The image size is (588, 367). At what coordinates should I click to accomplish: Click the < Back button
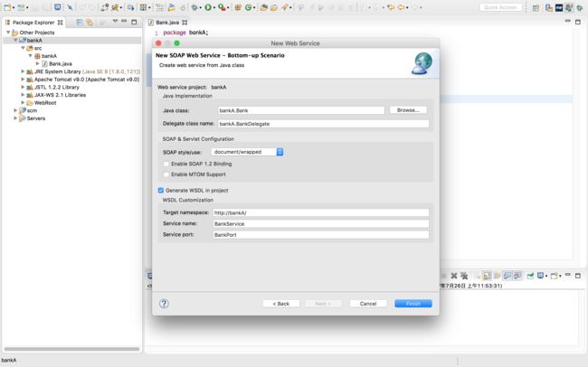tap(280, 304)
